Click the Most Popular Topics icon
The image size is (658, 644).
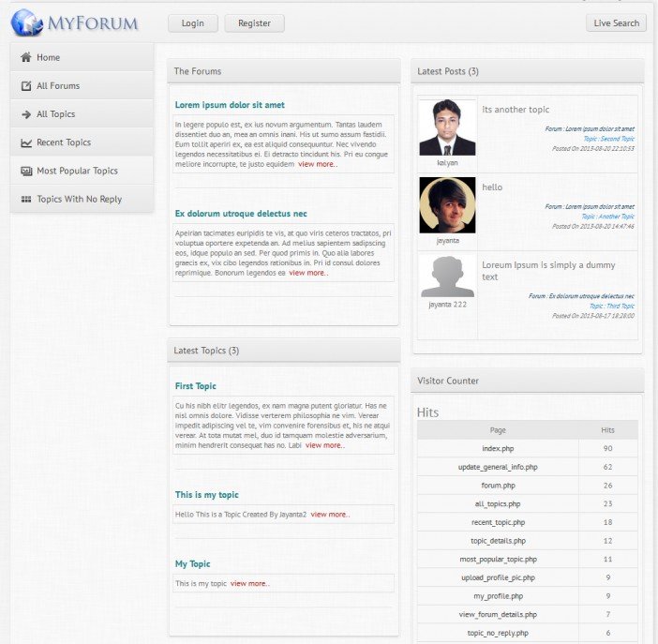[25, 172]
